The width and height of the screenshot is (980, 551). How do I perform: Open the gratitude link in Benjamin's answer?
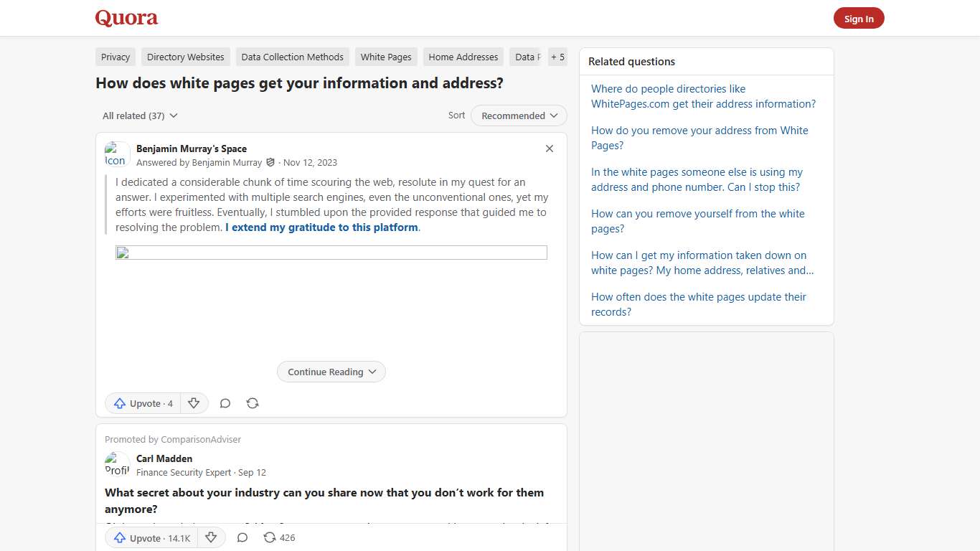coord(321,227)
